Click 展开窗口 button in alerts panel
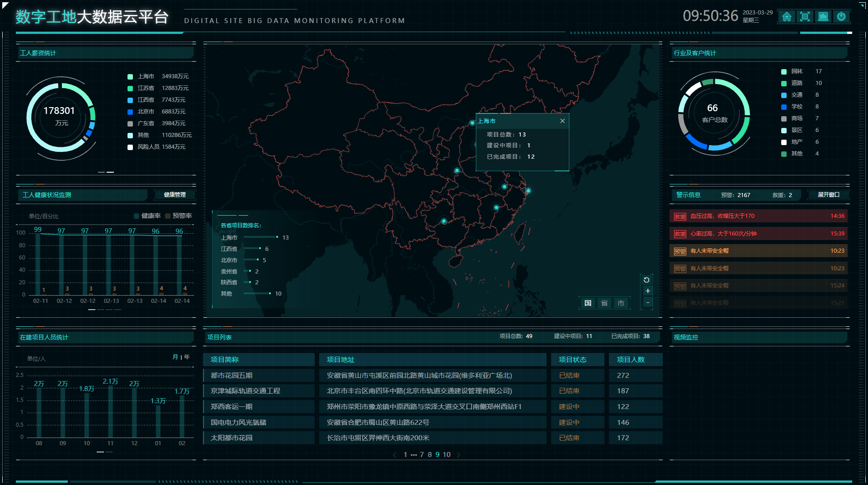Image resolution: width=868 pixels, height=485 pixels. pyautogui.click(x=828, y=195)
